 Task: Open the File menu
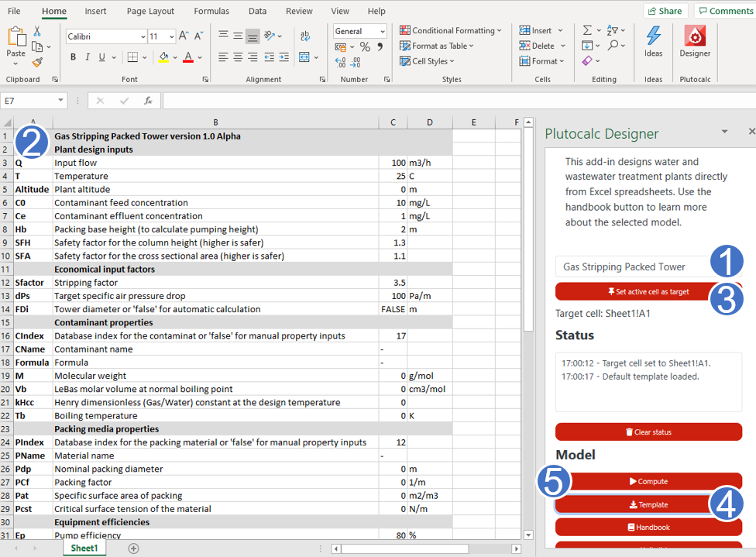pyautogui.click(x=14, y=11)
